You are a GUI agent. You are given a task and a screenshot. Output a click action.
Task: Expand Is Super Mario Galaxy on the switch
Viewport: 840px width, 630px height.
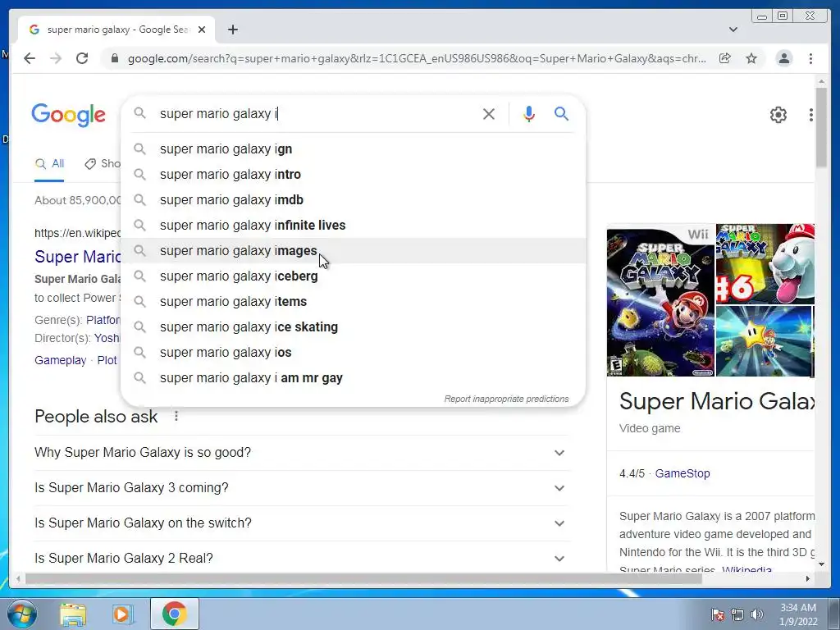pyautogui.click(x=302, y=523)
